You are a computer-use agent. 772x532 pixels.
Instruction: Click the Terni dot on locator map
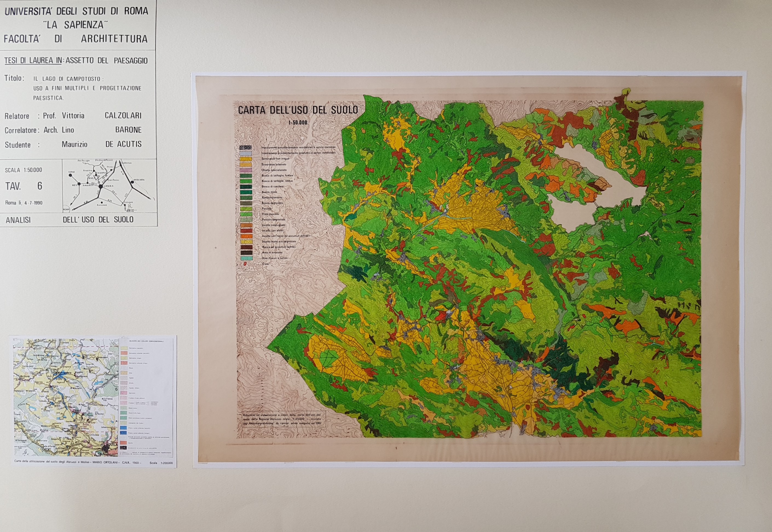70,175
